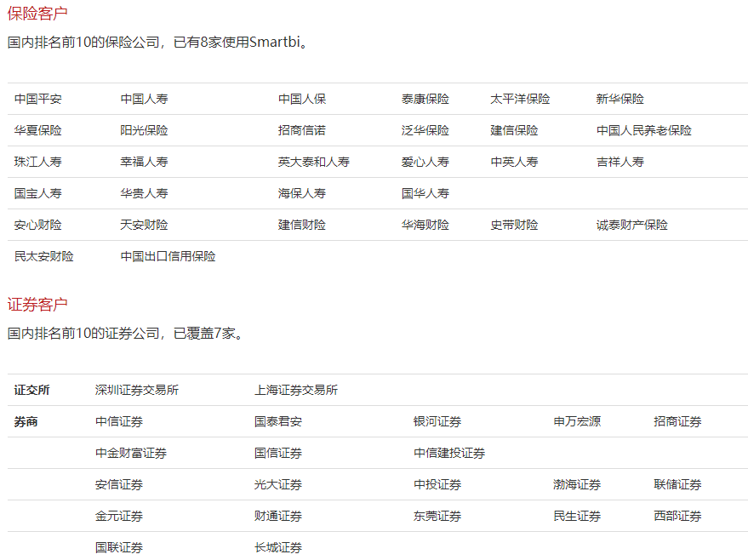Click the 爱心人寿 entry

pos(425,162)
